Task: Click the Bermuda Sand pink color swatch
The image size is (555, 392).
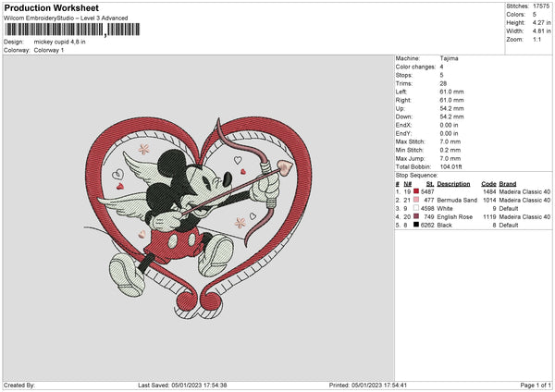Action: [416, 200]
